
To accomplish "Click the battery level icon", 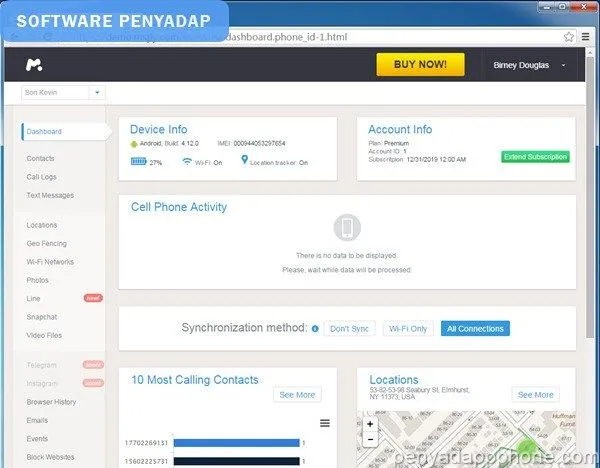I will [x=139, y=161].
